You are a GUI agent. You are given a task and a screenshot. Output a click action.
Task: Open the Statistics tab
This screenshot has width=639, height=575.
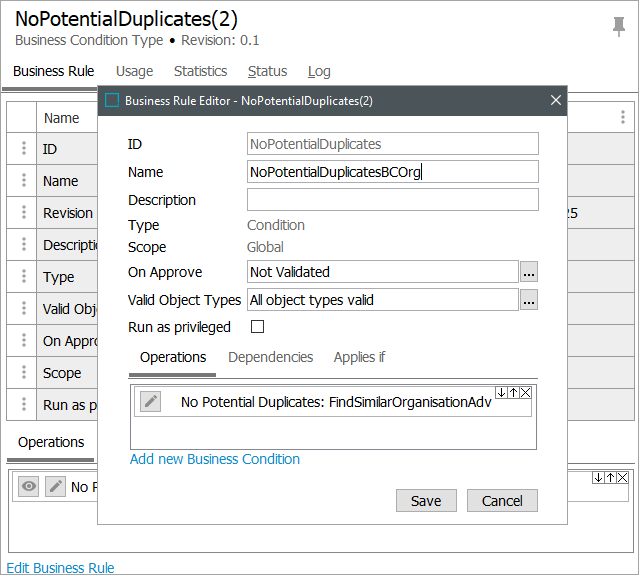pos(200,71)
